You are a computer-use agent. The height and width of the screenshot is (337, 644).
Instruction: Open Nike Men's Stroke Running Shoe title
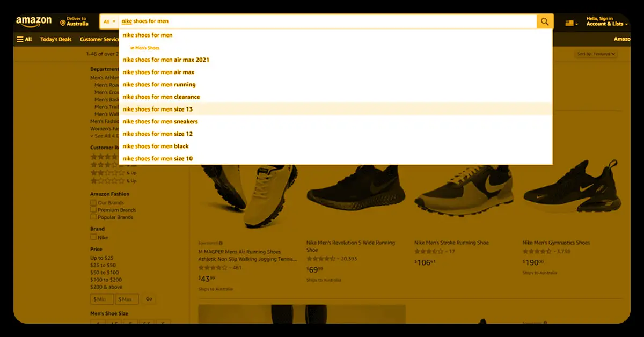pyautogui.click(x=451, y=243)
